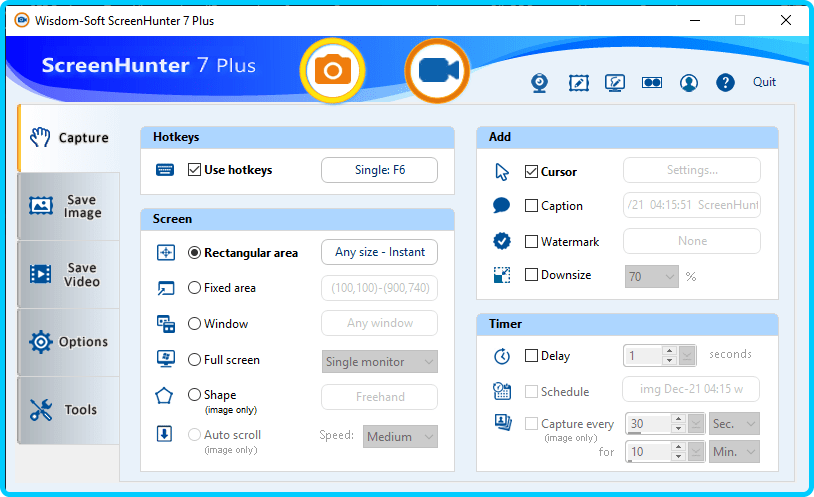The height and width of the screenshot is (497, 814).
Task: Open the webcam tool icon
Action: tap(539, 83)
